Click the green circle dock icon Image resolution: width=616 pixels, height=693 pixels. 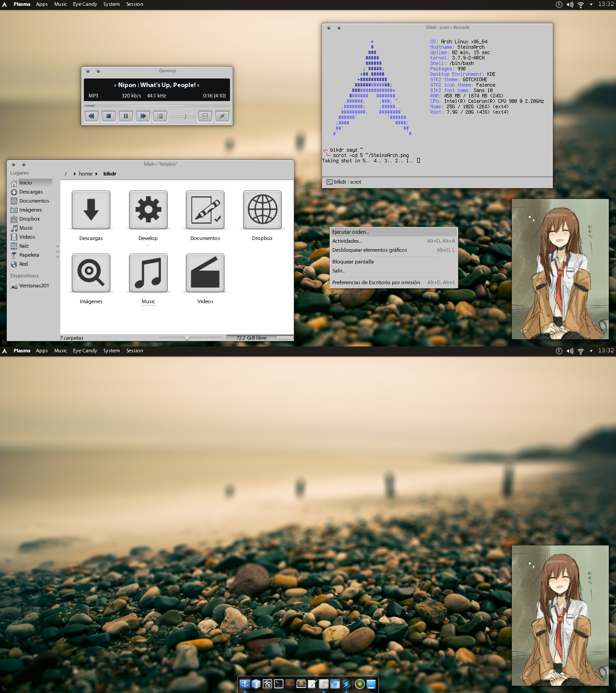360,684
